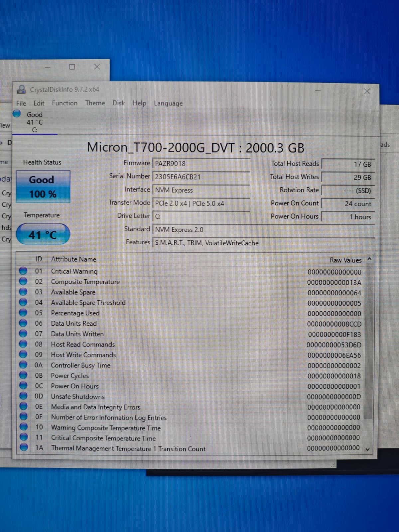Click the Total Host Writes value 29 GB
Image resolution: width=399 pixels, height=532 pixels.
pos(348,177)
